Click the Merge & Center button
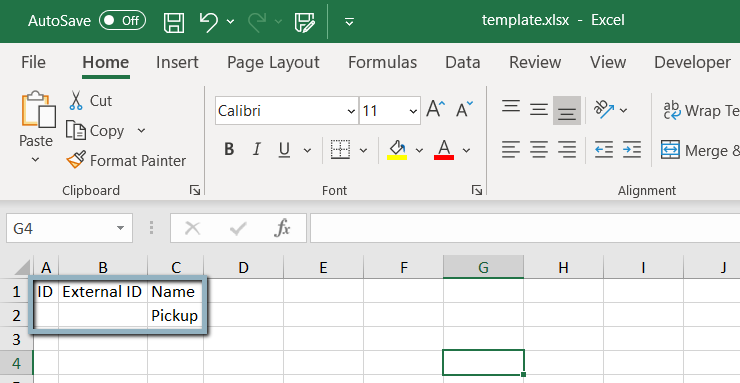The height and width of the screenshot is (383, 740). click(700, 150)
